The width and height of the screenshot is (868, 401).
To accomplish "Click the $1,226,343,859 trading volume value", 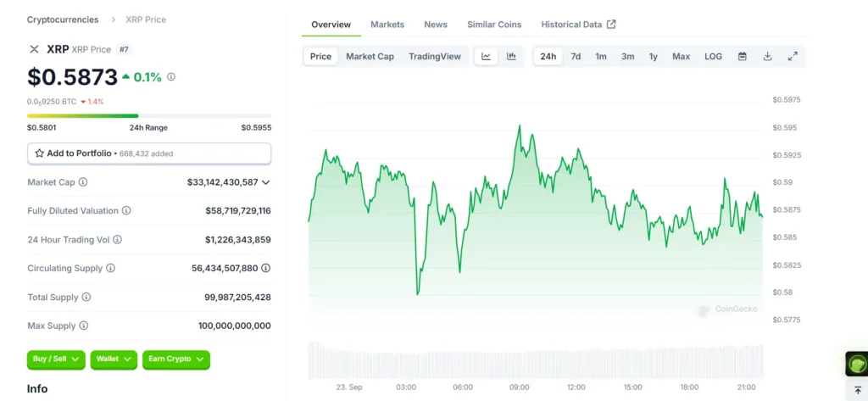I will click(x=238, y=240).
